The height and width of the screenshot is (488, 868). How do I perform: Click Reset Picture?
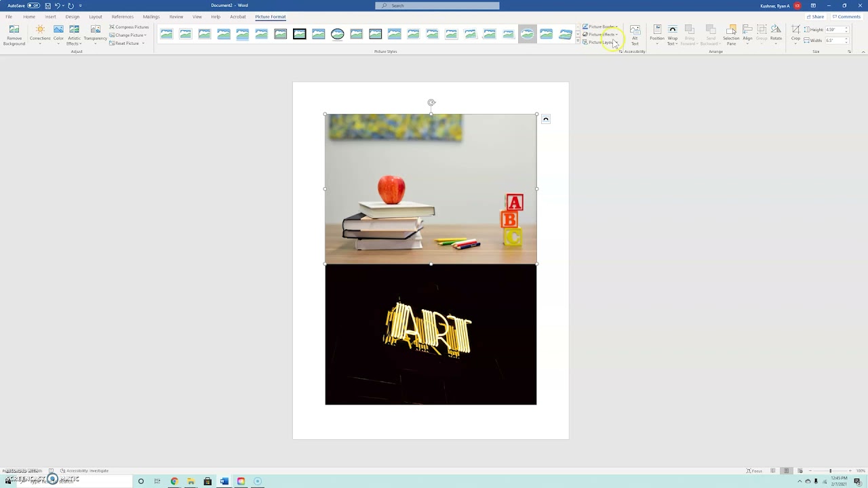click(x=127, y=43)
